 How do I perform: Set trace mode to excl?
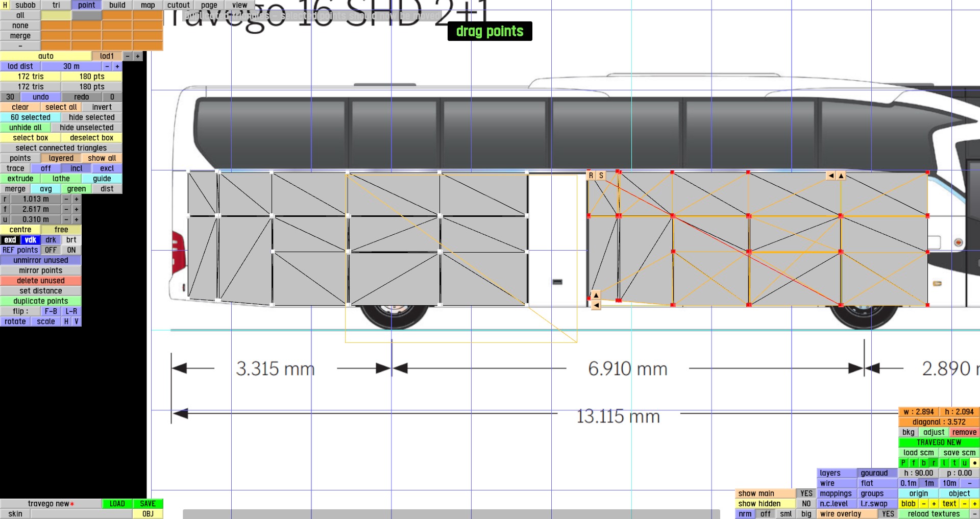[x=107, y=168]
